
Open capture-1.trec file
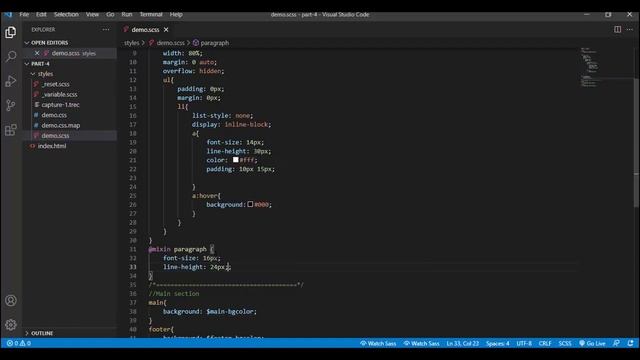(x=60, y=104)
